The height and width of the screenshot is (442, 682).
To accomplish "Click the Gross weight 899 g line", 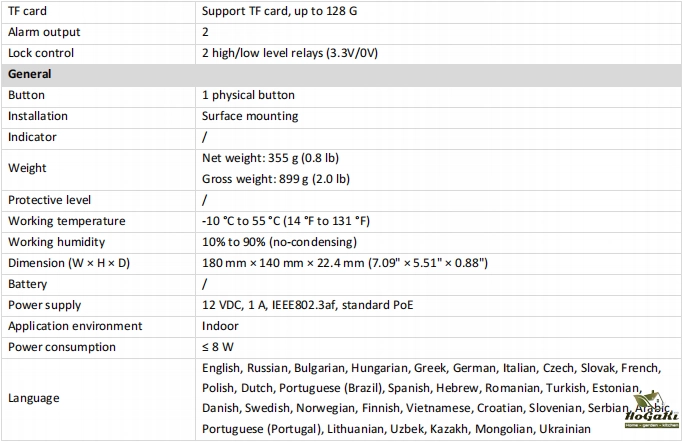I will pyautogui.click(x=276, y=179).
